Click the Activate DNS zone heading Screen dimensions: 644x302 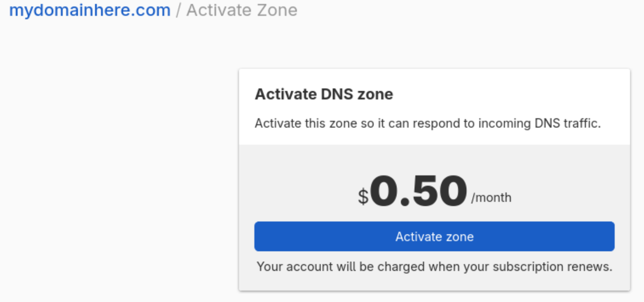[x=324, y=94]
